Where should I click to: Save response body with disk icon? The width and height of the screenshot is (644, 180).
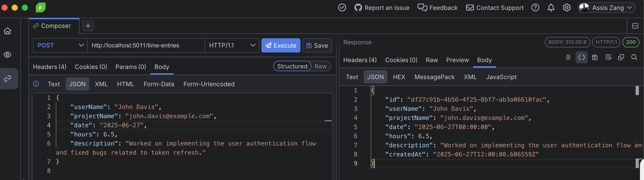click(595, 57)
